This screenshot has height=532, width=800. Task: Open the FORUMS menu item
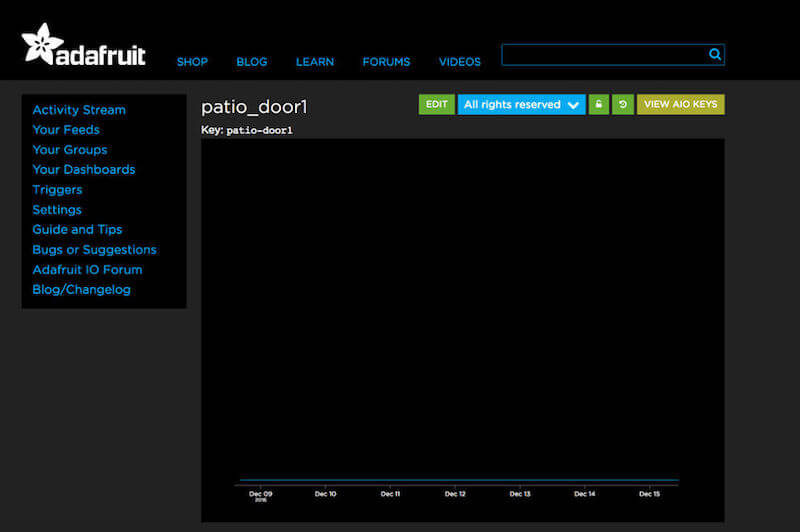386,62
